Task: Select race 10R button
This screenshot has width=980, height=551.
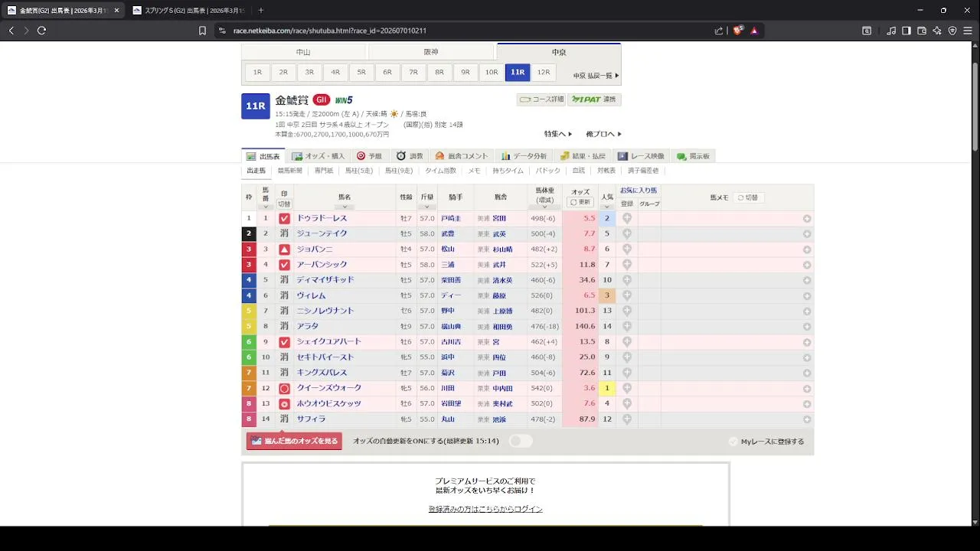Action: pyautogui.click(x=492, y=72)
